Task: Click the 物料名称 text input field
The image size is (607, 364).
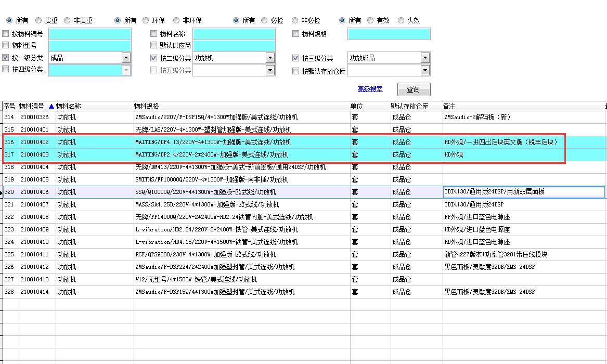Action: pyautogui.click(x=234, y=34)
